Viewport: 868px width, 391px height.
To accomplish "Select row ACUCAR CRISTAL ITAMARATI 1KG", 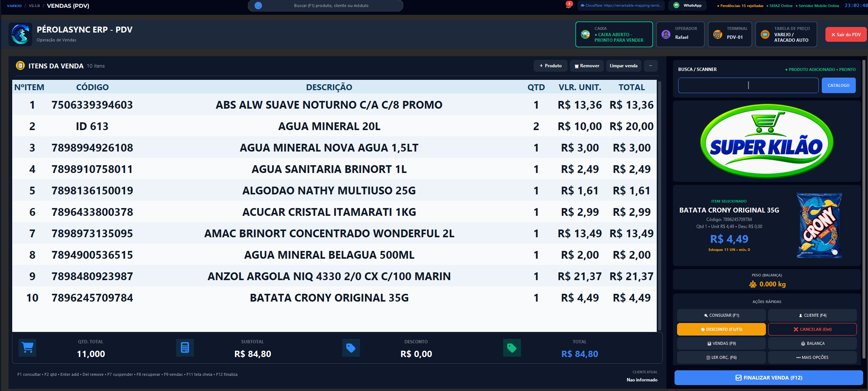I will [334, 212].
